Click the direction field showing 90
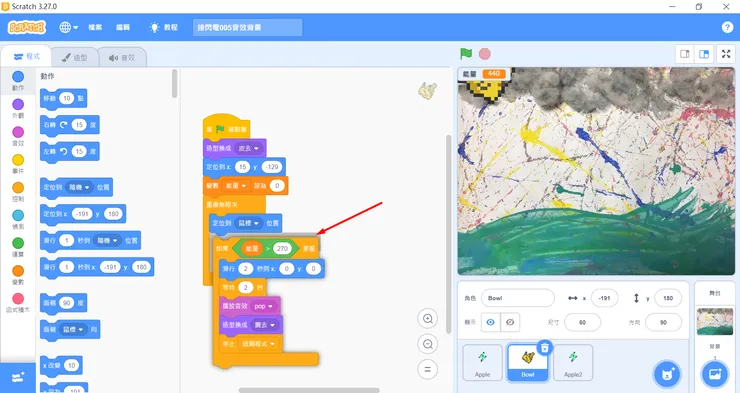This screenshot has width=740, height=393. pyautogui.click(x=663, y=322)
